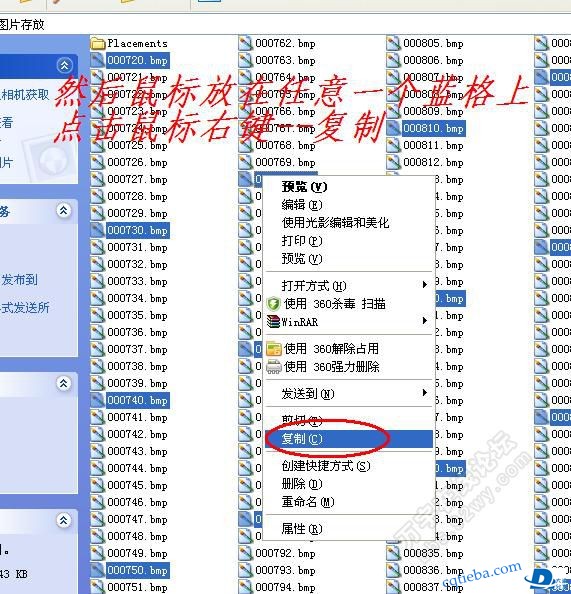Expand the 打开方式 submenu arrow

pos(425,284)
